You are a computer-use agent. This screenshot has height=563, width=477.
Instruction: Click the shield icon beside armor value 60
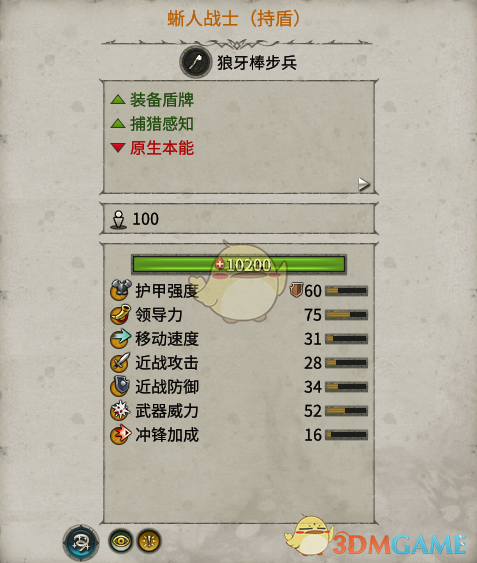[296, 289]
